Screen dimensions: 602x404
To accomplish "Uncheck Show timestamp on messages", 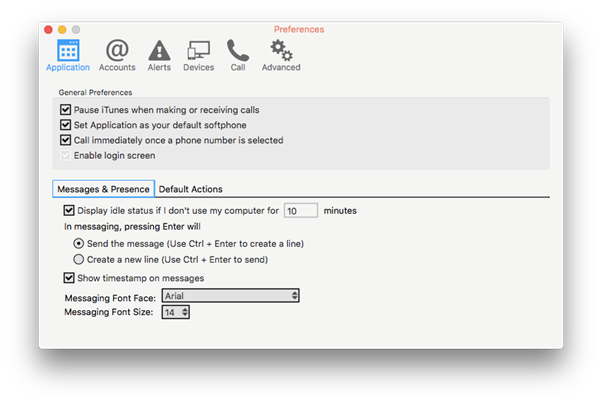I will (69, 278).
